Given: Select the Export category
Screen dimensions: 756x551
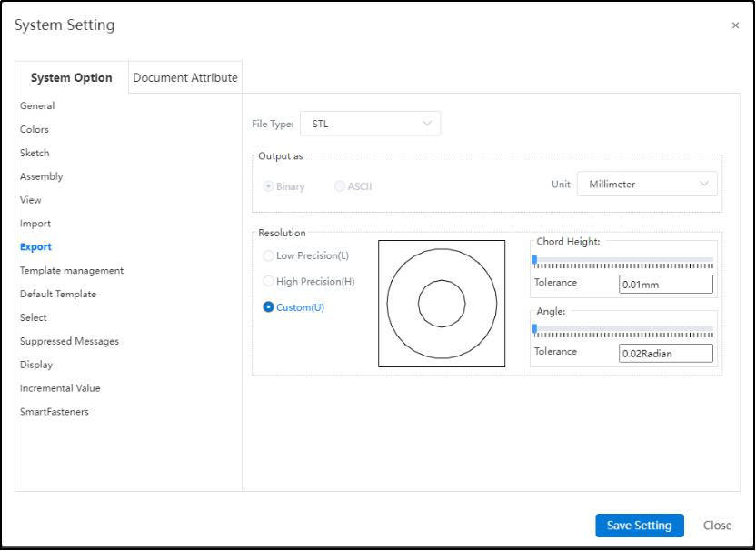Looking at the screenshot, I should [35, 247].
